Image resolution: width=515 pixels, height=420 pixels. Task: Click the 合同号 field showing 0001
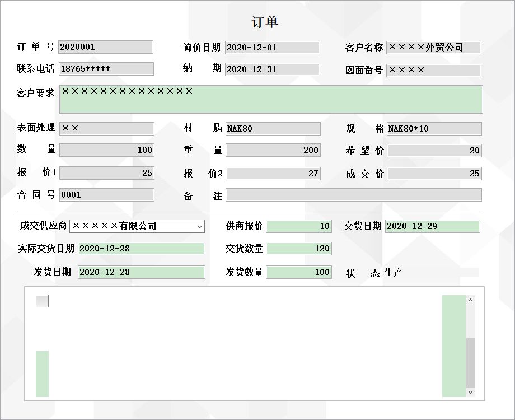point(107,195)
